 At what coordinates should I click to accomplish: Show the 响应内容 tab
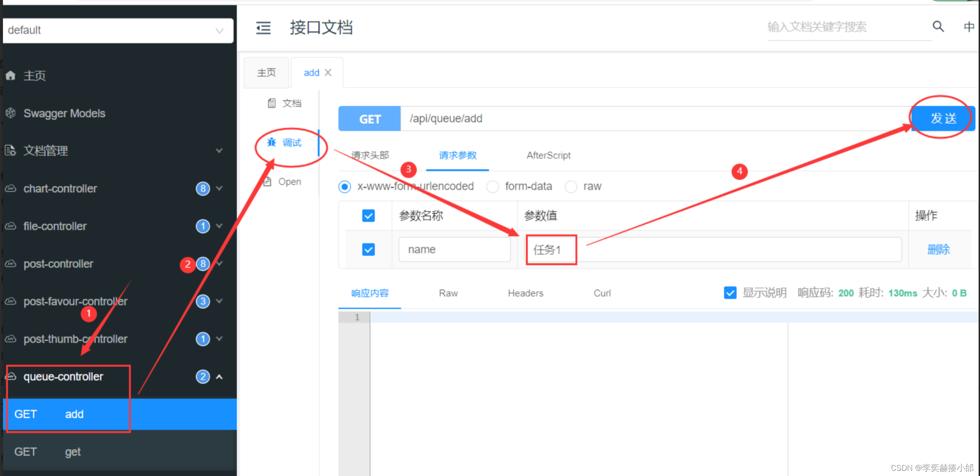coord(370,293)
